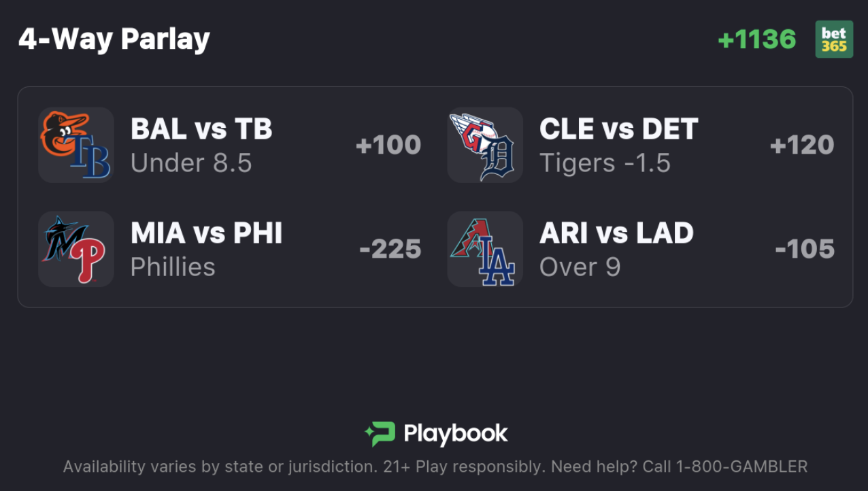868x491 pixels.
Task: Select the +100 odds for BAL vs TB
Action: (x=388, y=145)
